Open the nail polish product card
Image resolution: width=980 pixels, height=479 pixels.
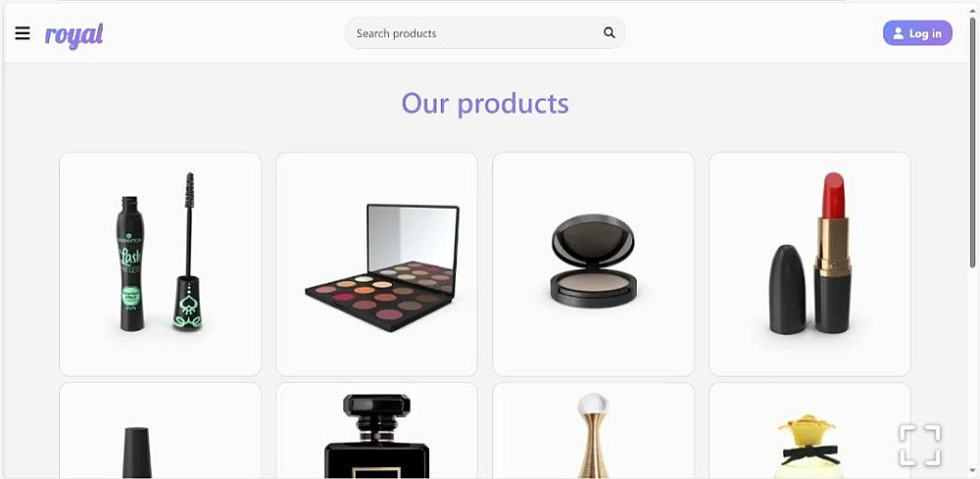tap(160, 430)
